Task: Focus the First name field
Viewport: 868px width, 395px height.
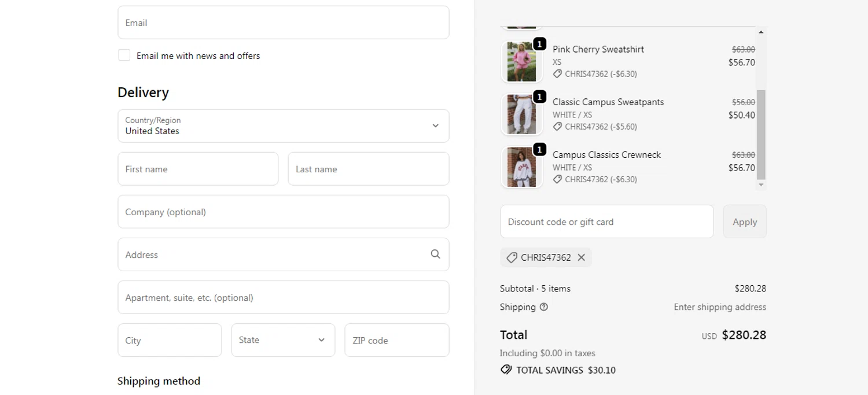Action: tap(198, 169)
